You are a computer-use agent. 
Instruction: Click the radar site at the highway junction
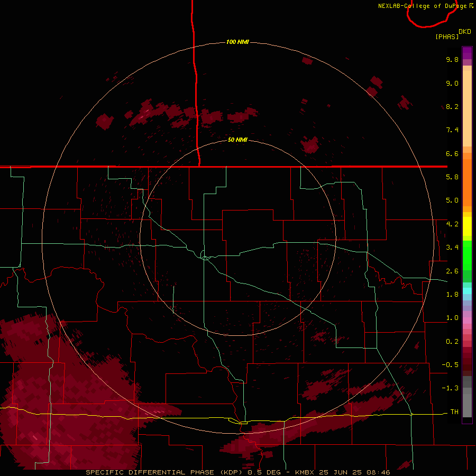[x=205, y=258]
